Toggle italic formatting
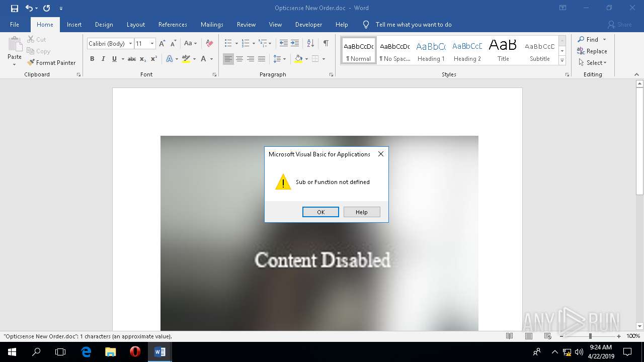This screenshot has width=644, height=362. [x=103, y=59]
